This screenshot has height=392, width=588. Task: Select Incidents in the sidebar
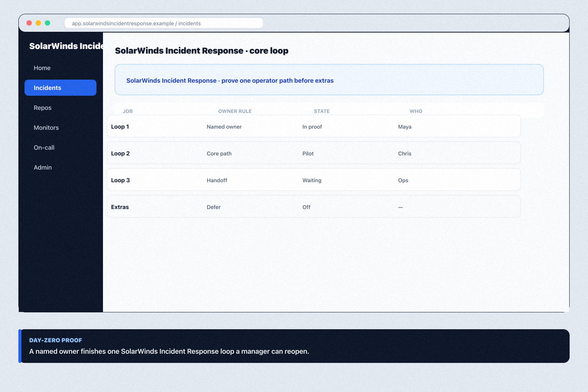tap(60, 88)
